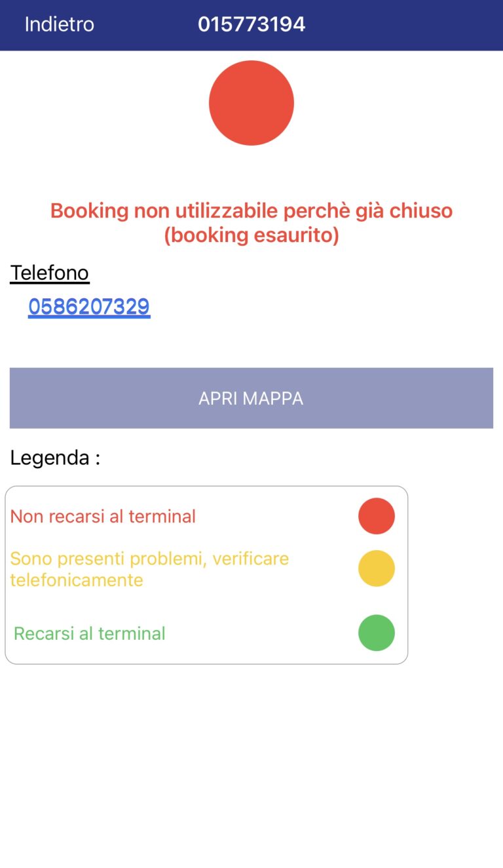The width and height of the screenshot is (503, 868).
Task: Click the Legenda heading
Action: pyautogui.click(x=55, y=458)
